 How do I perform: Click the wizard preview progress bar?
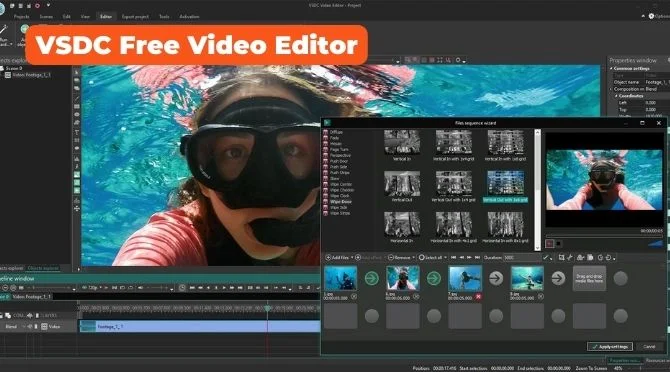point(604,236)
